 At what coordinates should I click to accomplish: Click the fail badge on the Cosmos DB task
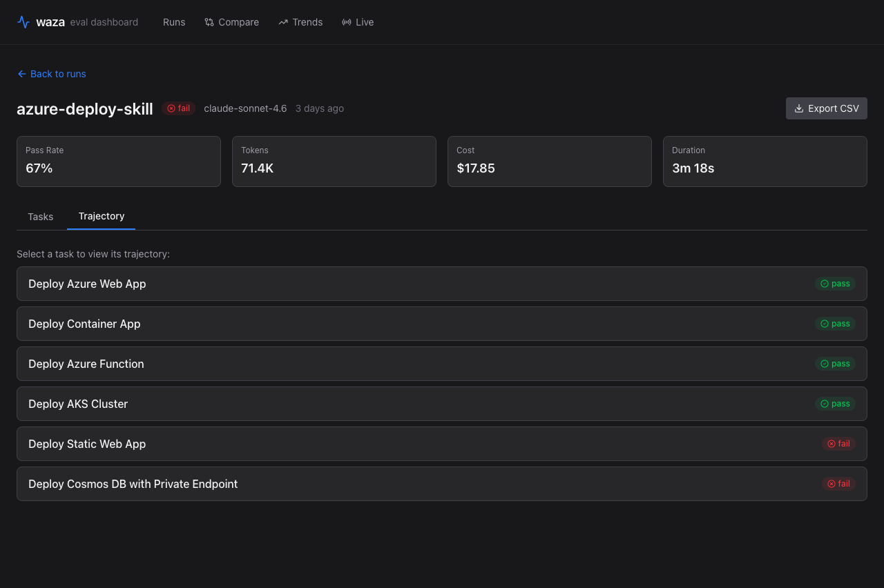coord(838,484)
